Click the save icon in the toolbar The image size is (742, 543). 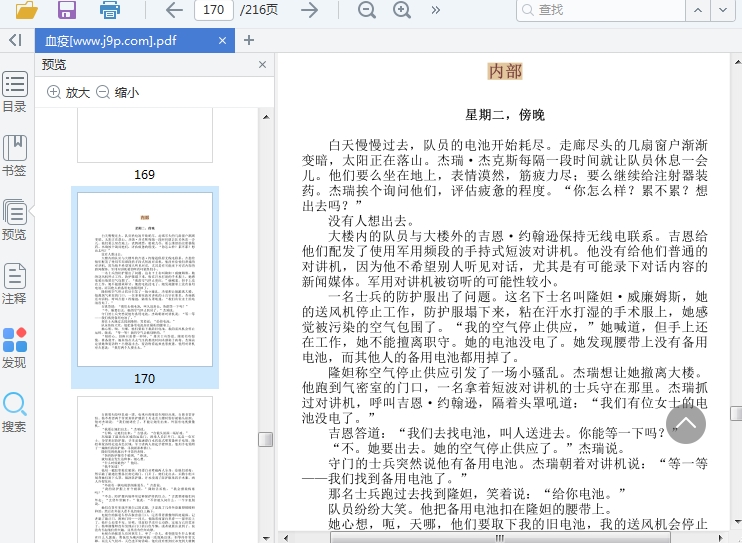coord(67,10)
